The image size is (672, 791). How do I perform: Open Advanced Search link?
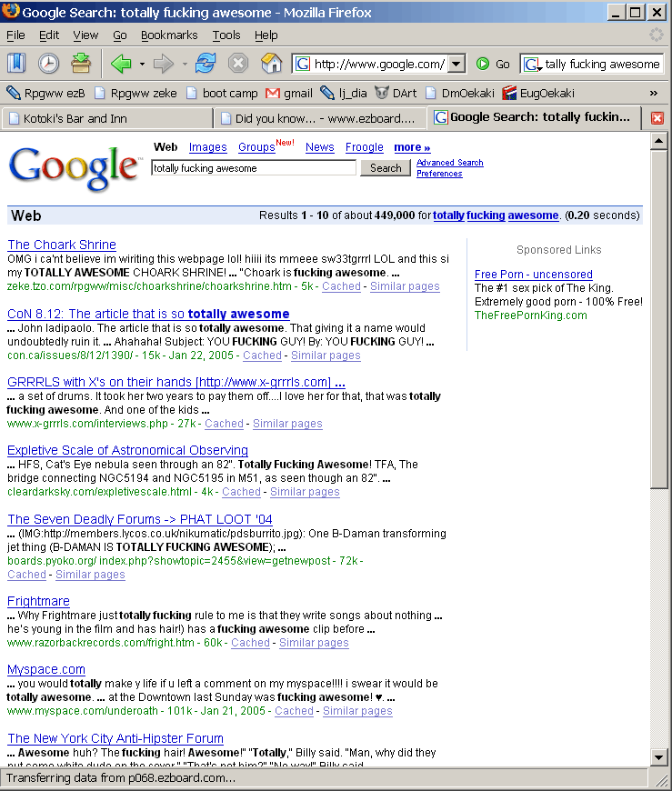[450, 163]
